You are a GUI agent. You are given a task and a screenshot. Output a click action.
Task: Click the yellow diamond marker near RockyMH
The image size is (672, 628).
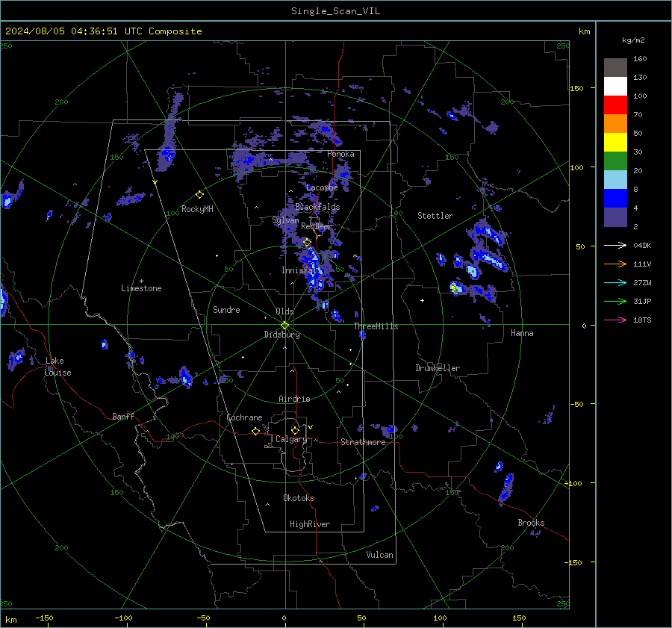point(199,195)
